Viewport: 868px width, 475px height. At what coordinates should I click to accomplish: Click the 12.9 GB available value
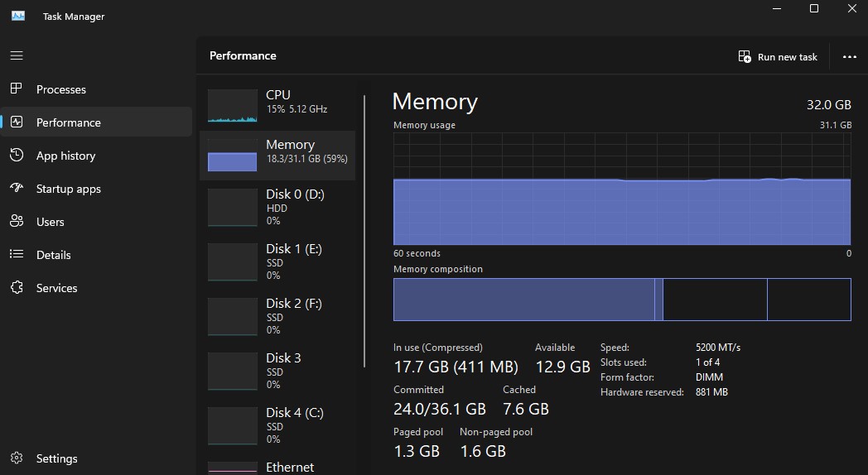[x=562, y=367]
